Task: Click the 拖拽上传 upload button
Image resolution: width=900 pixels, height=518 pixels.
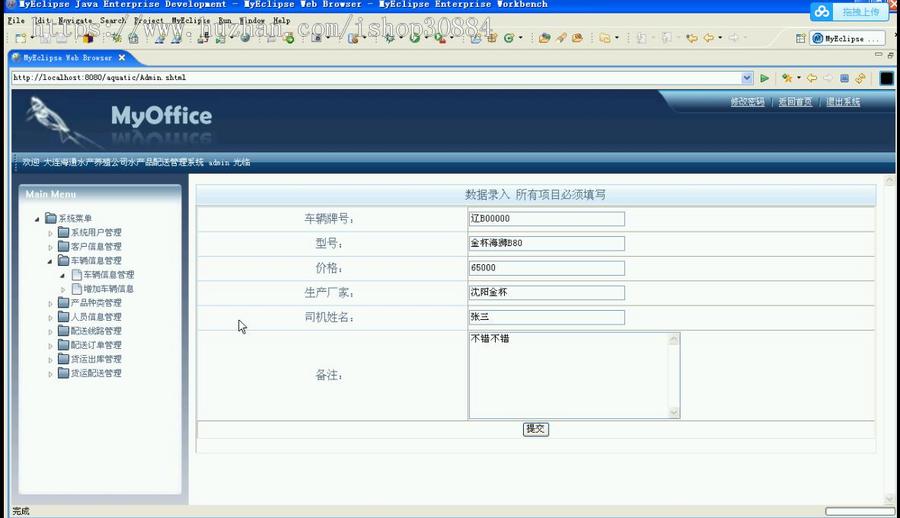Action: pos(860,11)
